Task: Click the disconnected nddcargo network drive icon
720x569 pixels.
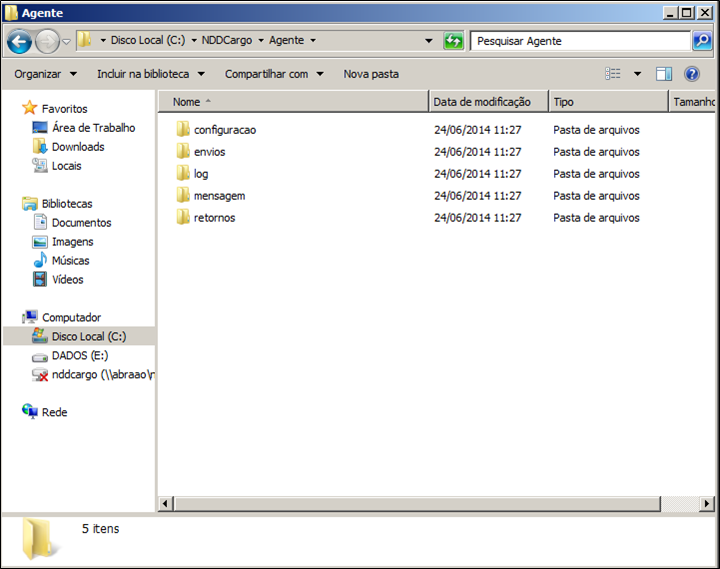Action: 40,375
